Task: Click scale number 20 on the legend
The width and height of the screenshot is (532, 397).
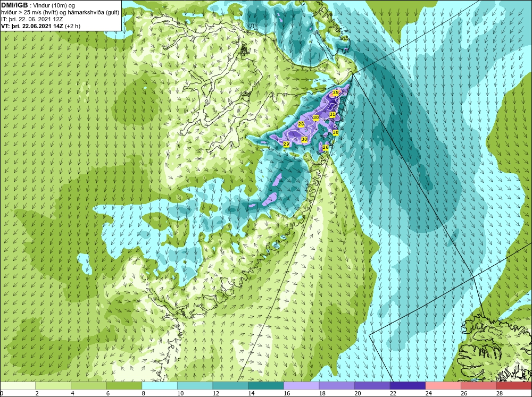Action: click(x=358, y=393)
